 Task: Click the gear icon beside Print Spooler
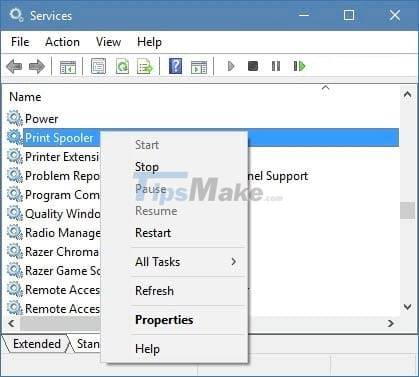click(15, 137)
